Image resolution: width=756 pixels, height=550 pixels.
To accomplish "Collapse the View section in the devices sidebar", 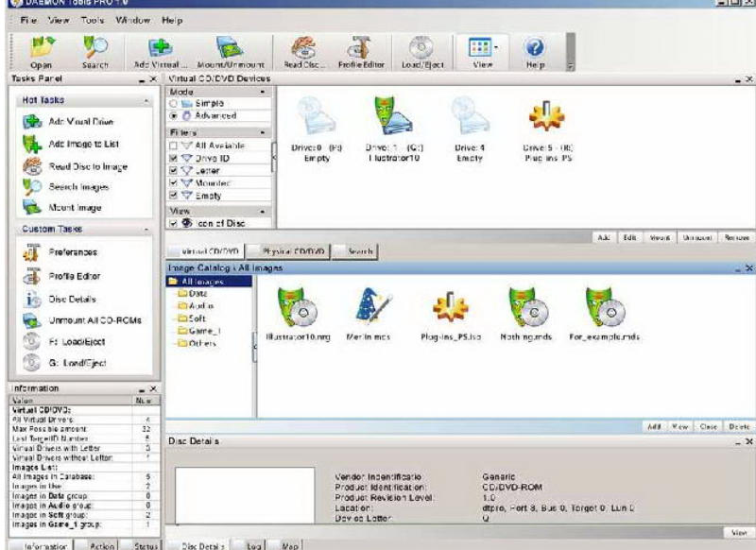I will [x=263, y=211].
